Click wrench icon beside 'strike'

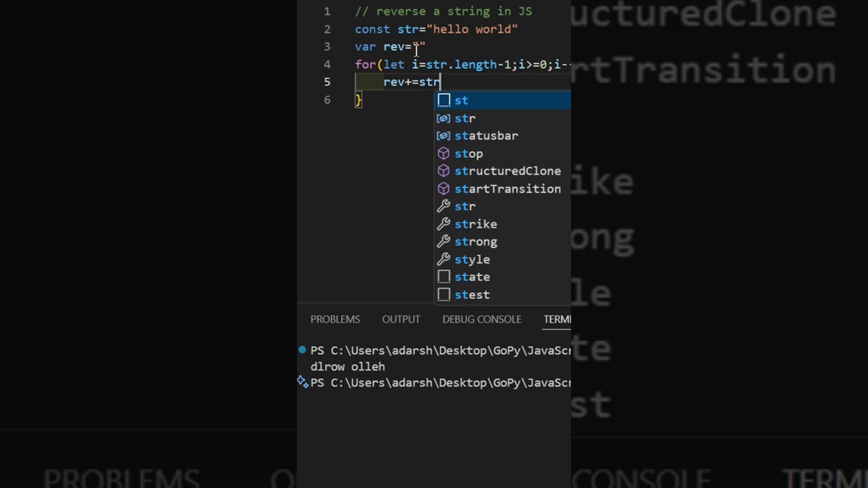point(443,224)
